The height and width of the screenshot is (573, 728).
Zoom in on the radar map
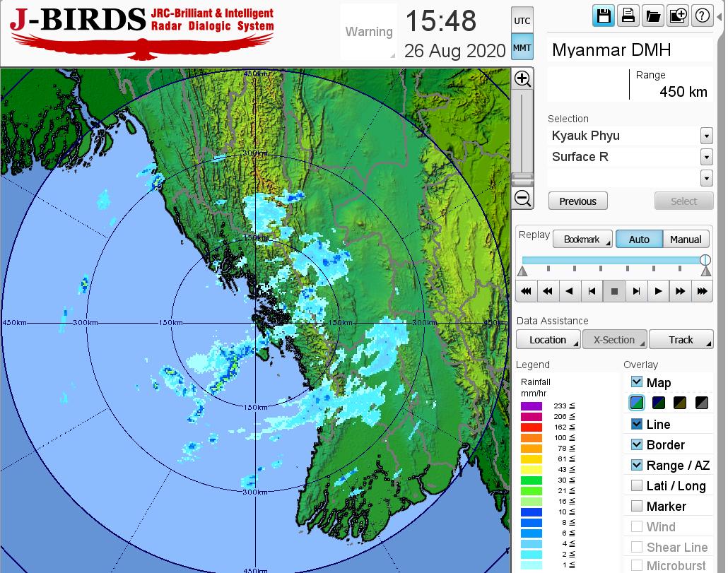click(x=522, y=78)
